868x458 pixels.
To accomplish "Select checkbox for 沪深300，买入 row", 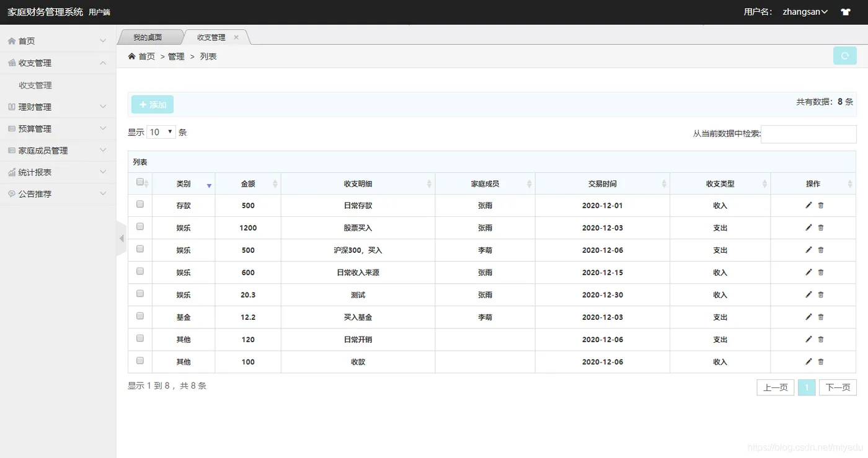I will pos(140,249).
